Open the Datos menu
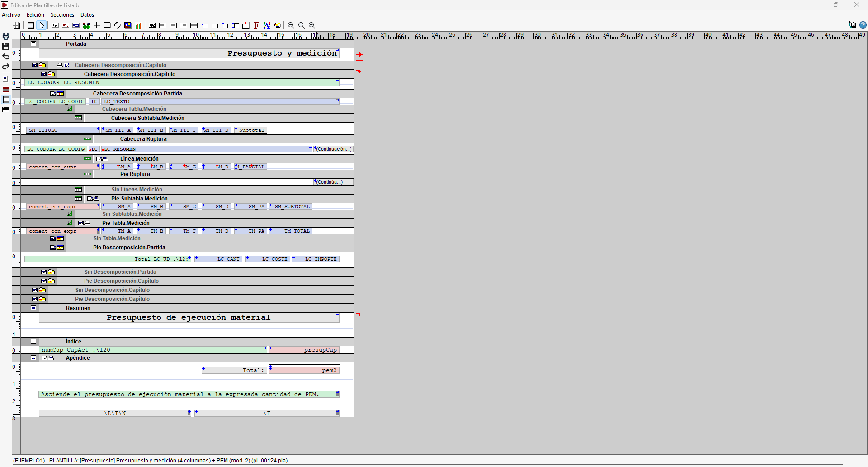The height and width of the screenshot is (467, 868). coord(87,15)
